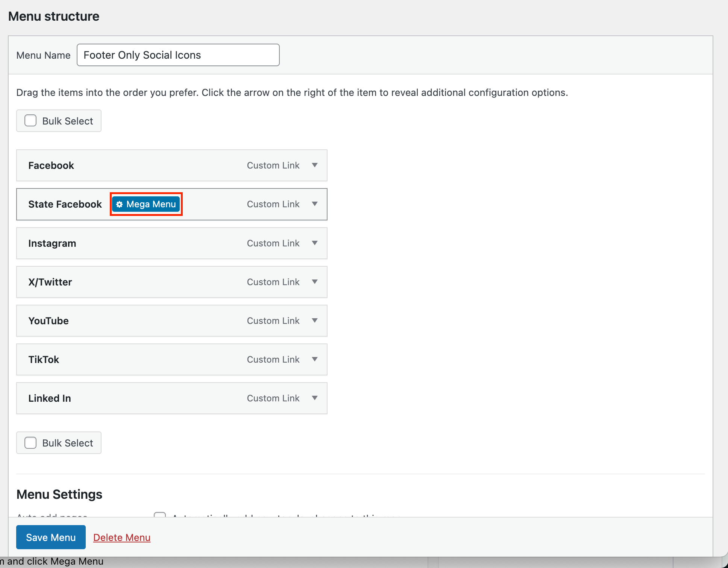Expand the TikTok menu item arrow

click(315, 359)
